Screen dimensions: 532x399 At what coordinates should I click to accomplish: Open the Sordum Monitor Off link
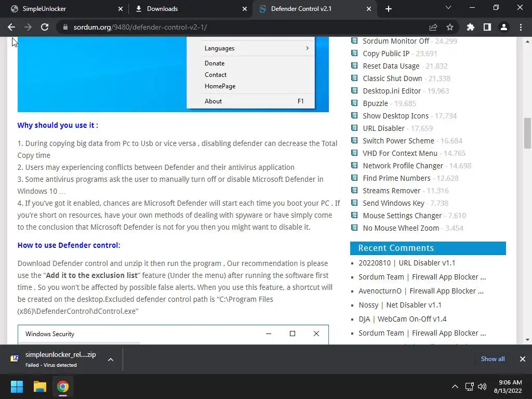[x=396, y=41]
